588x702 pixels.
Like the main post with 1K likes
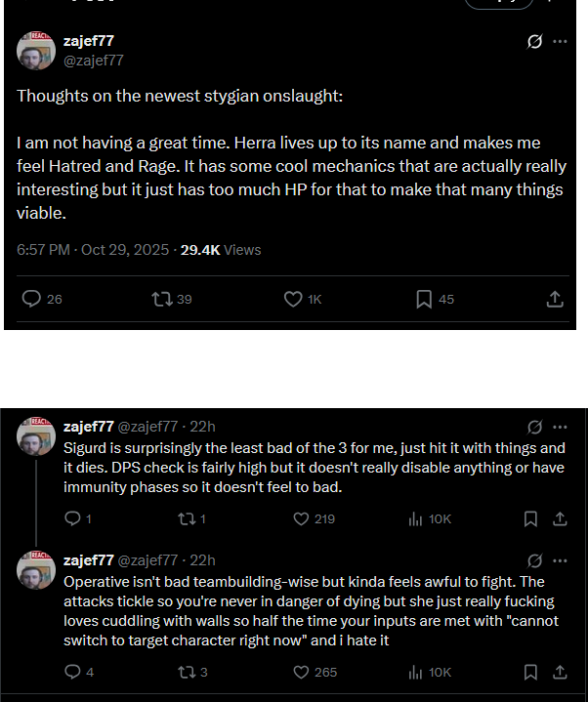pyautogui.click(x=292, y=299)
